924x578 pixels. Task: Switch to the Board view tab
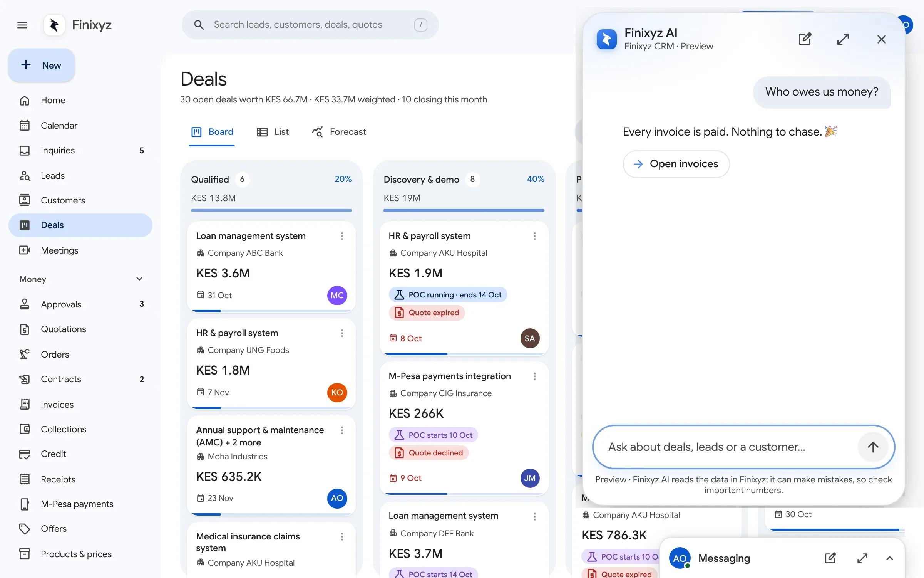(x=212, y=132)
